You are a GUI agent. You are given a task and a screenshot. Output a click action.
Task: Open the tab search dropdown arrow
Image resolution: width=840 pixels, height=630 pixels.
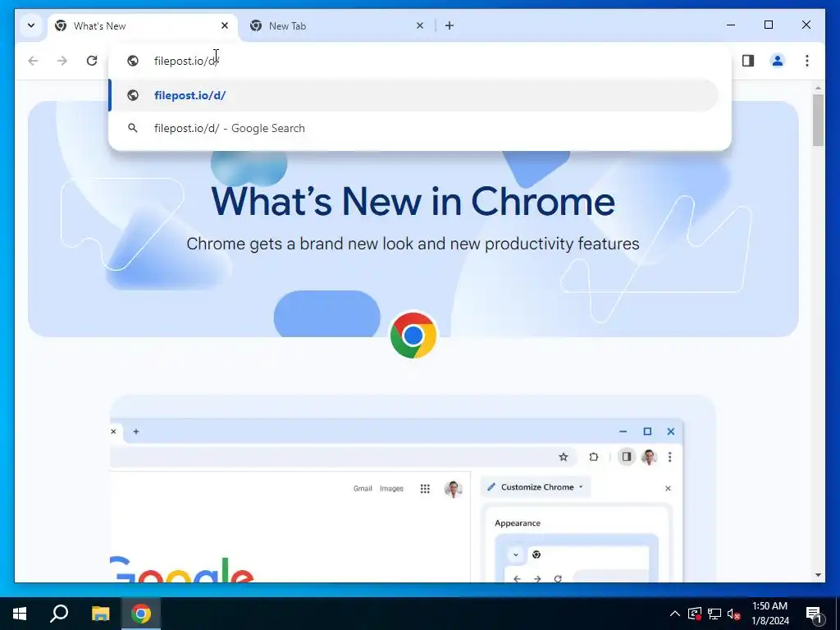click(x=31, y=25)
